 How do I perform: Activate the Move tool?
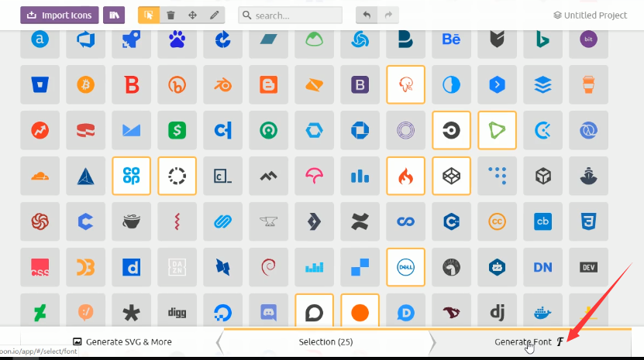[193, 15]
